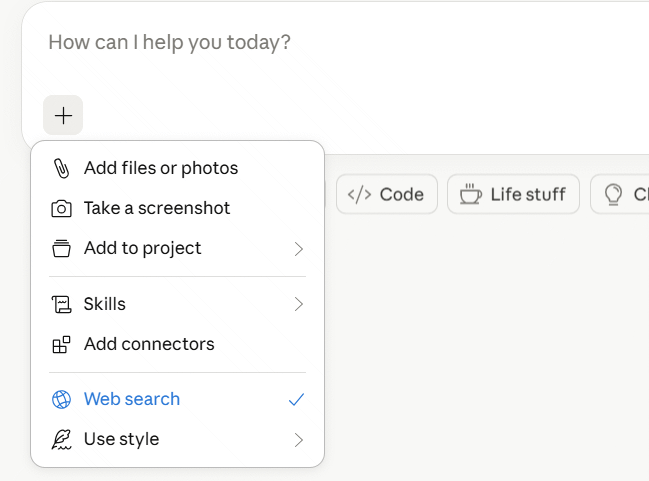This screenshot has height=481, width=649.
Task: Choose Take a screenshot menu entry
Action: tap(157, 208)
